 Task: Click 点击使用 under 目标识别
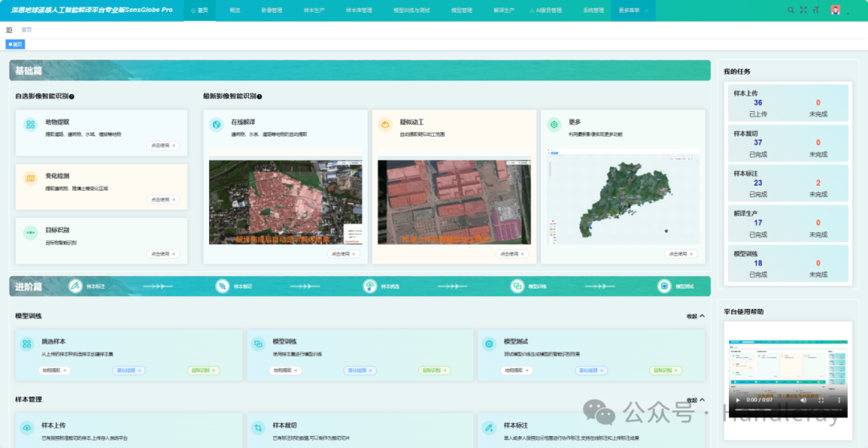[x=163, y=253]
